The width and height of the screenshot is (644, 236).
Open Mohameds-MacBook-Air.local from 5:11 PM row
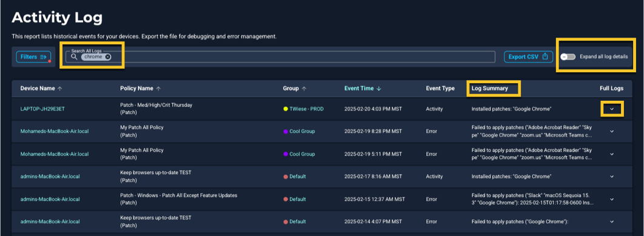[x=55, y=154]
